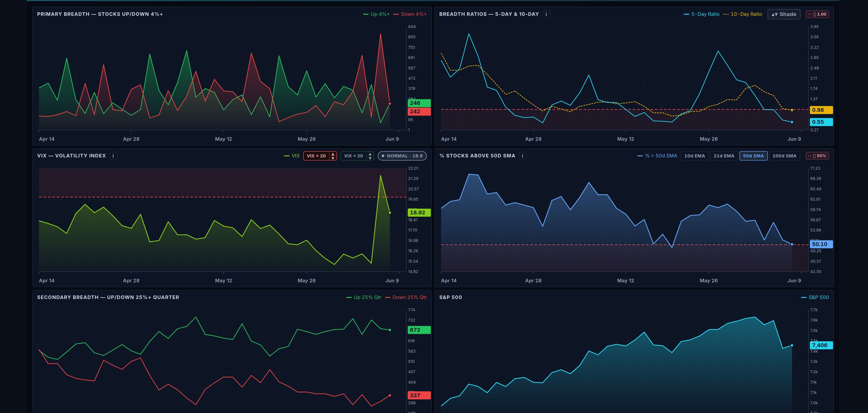This screenshot has width=868, height=413.
Task: Click the 5-Day Ratio line endpoint dot
Action: tap(792, 122)
